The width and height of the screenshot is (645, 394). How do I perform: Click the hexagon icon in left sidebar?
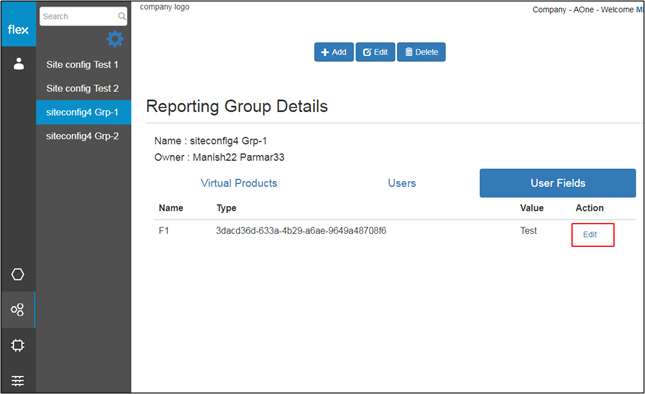18,274
